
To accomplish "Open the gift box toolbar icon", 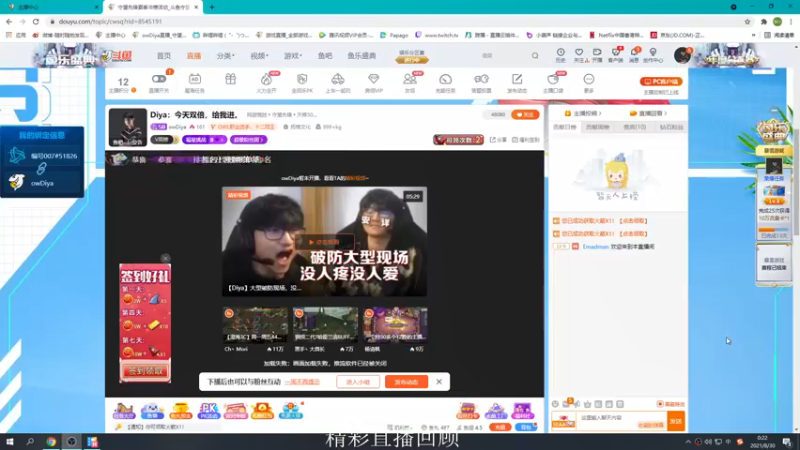I will [x=231, y=79].
